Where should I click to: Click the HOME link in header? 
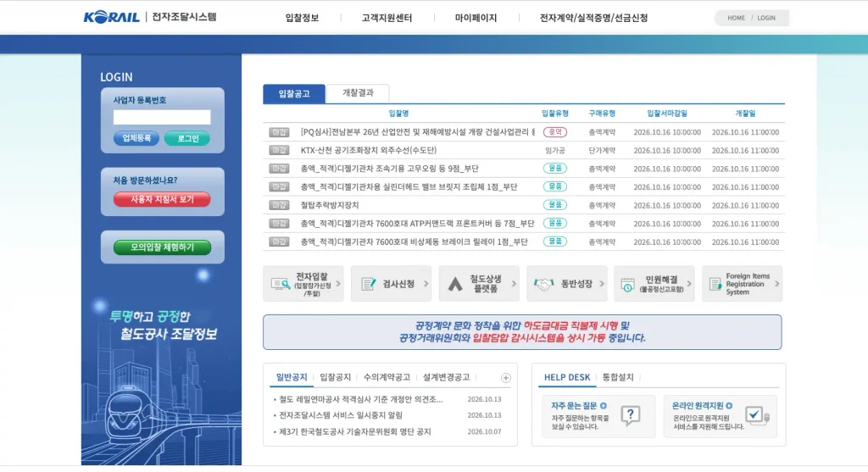(736, 18)
